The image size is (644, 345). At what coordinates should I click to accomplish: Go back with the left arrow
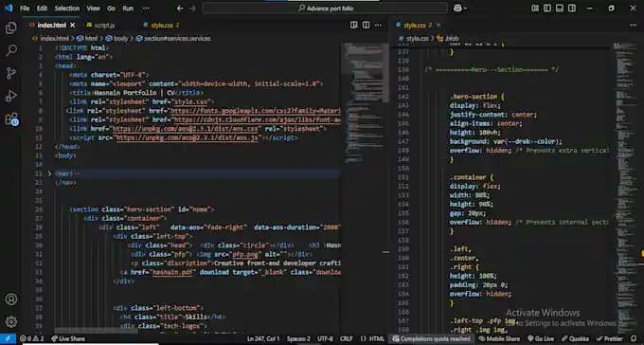coord(180,9)
